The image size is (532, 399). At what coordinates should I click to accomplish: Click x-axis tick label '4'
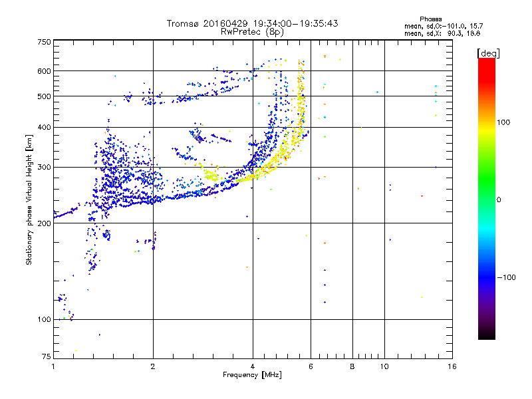click(253, 366)
